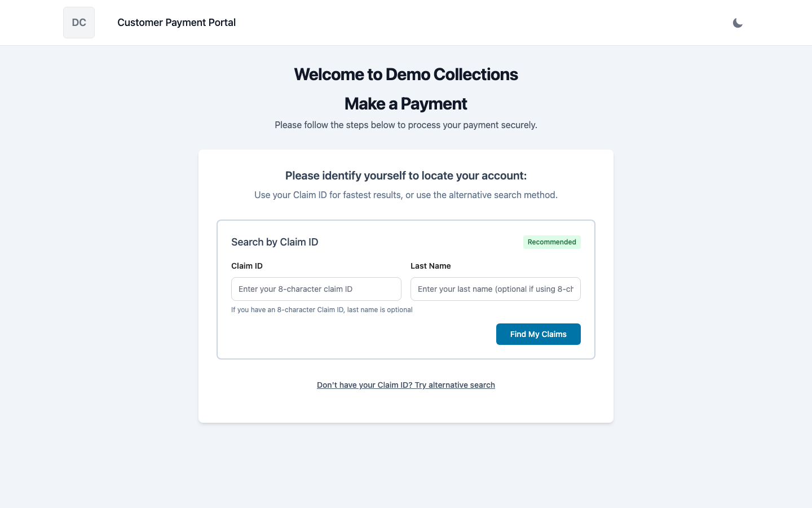Click the Make a Payment heading
This screenshot has height=508, width=812.
click(405, 104)
